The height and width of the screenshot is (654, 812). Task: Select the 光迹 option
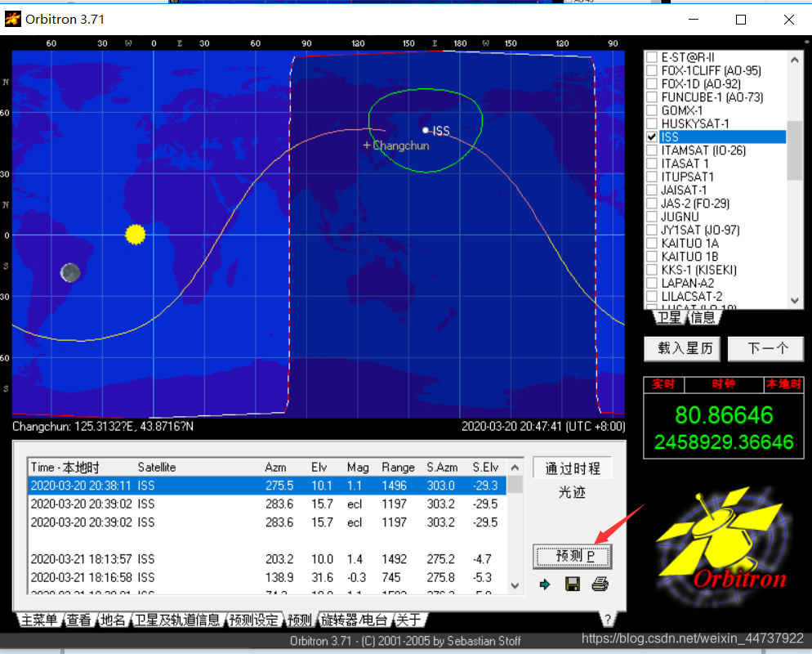[x=572, y=492]
